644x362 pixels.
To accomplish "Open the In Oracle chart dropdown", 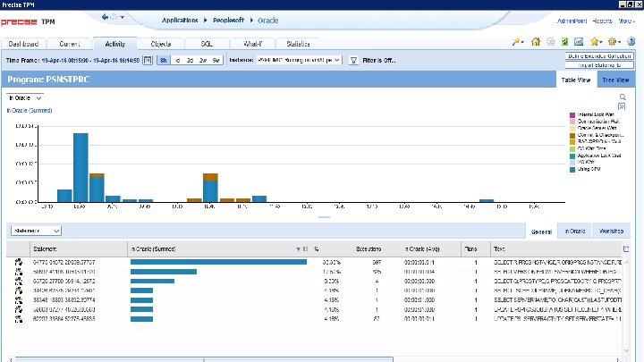I will point(25,97).
